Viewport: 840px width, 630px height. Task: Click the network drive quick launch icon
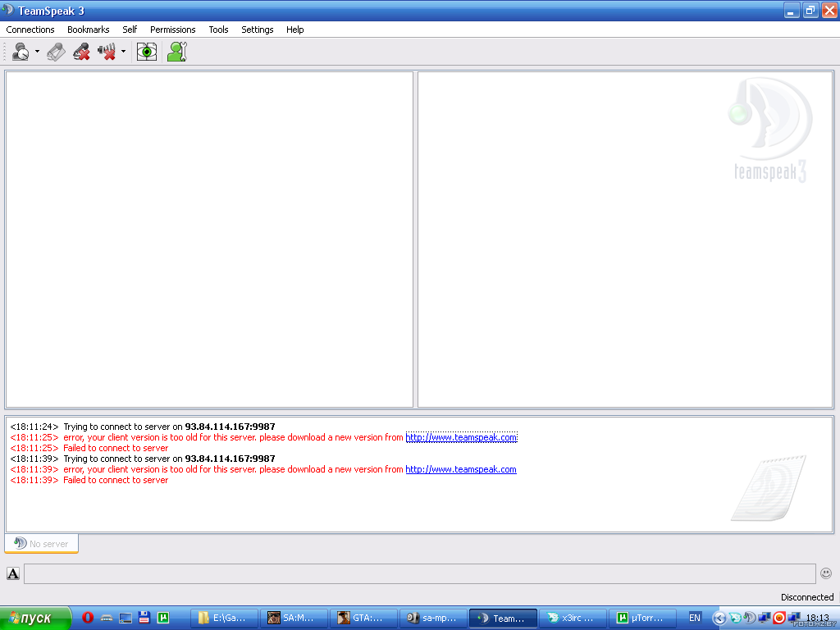point(107,618)
